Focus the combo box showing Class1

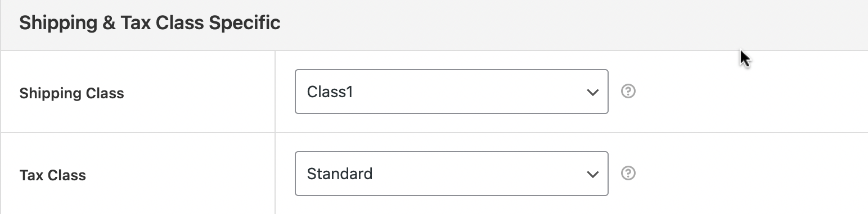click(x=451, y=92)
